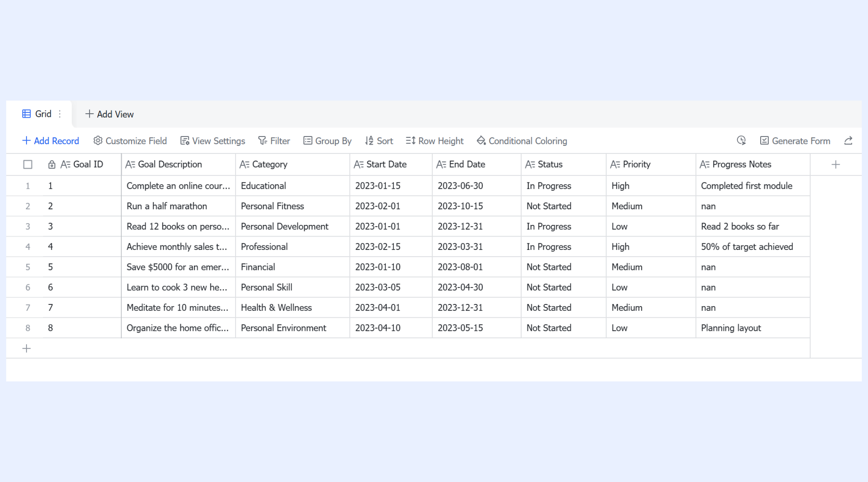Screen dimensions: 868x482
Task: Click 'Run a half marathon' cell
Action: 178,206
